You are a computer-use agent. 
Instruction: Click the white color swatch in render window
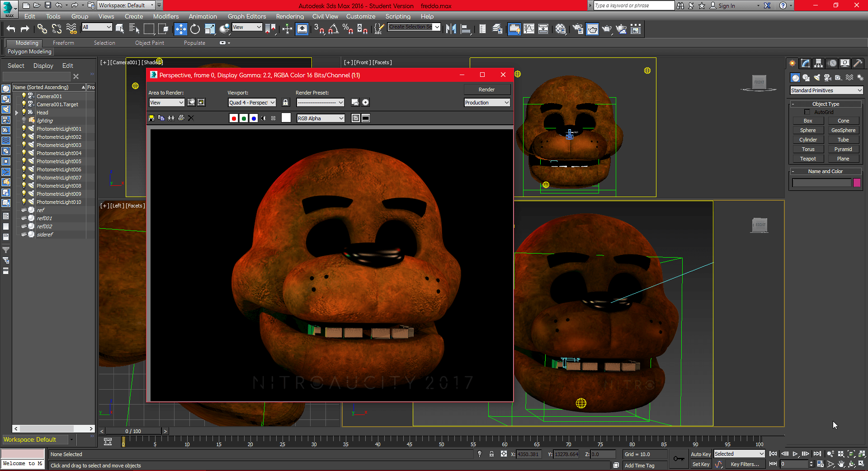(286, 118)
